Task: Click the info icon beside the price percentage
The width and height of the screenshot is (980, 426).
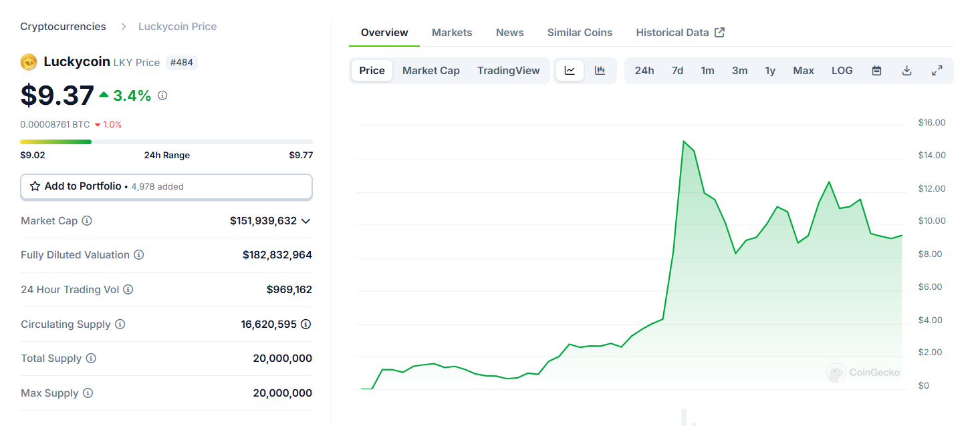Action: click(162, 95)
